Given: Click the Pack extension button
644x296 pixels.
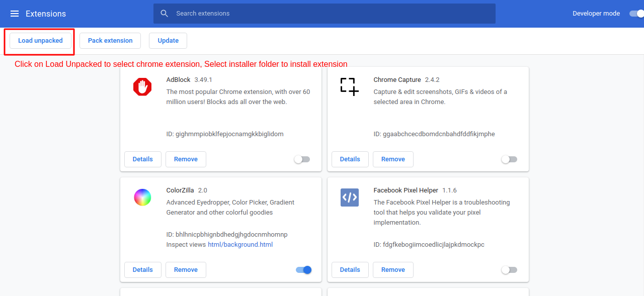Looking at the screenshot, I should tap(110, 41).
